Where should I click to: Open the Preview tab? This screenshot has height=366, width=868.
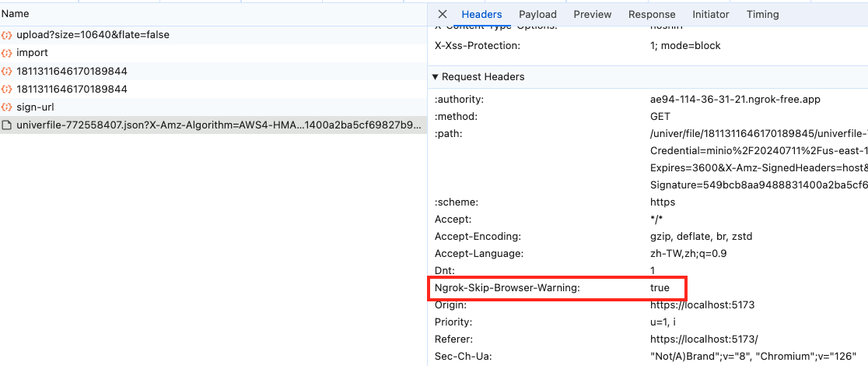tap(593, 14)
